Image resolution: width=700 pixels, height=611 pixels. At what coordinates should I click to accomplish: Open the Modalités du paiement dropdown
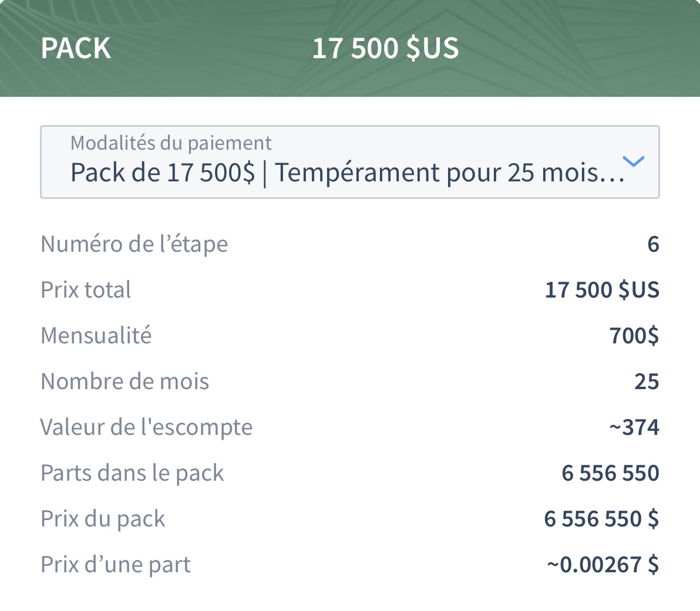(x=349, y=162)
